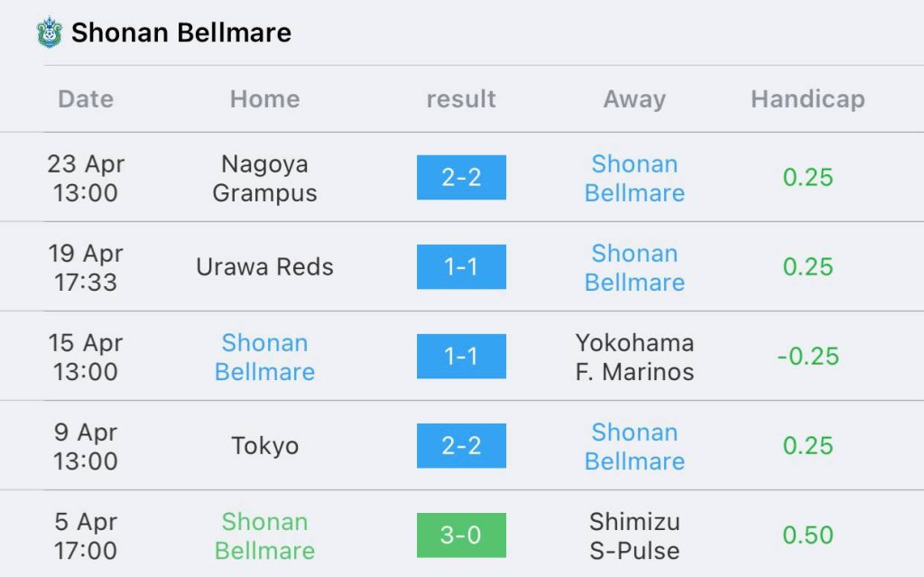
Task: Open the Yokohama F. Marinos team link
Action: coord(634,357)
